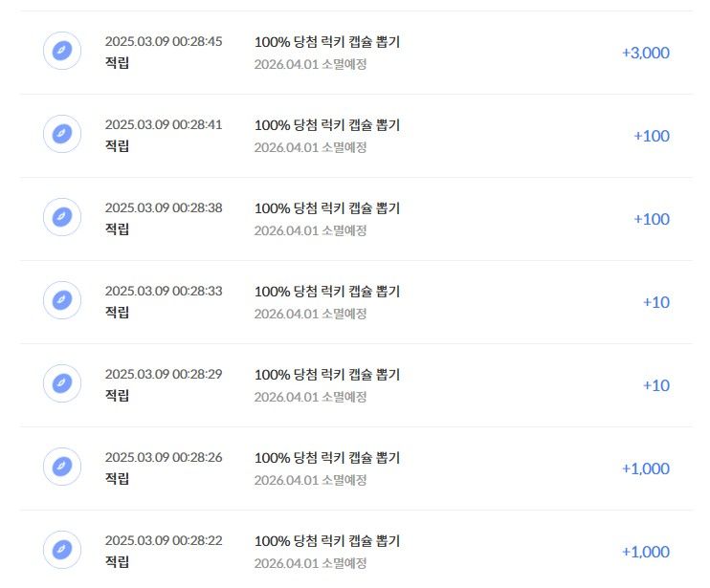Select the +3,000 point amount
The width and height of the screenshot is (710, 588).
pyautogui.click(x=646, y=53)
